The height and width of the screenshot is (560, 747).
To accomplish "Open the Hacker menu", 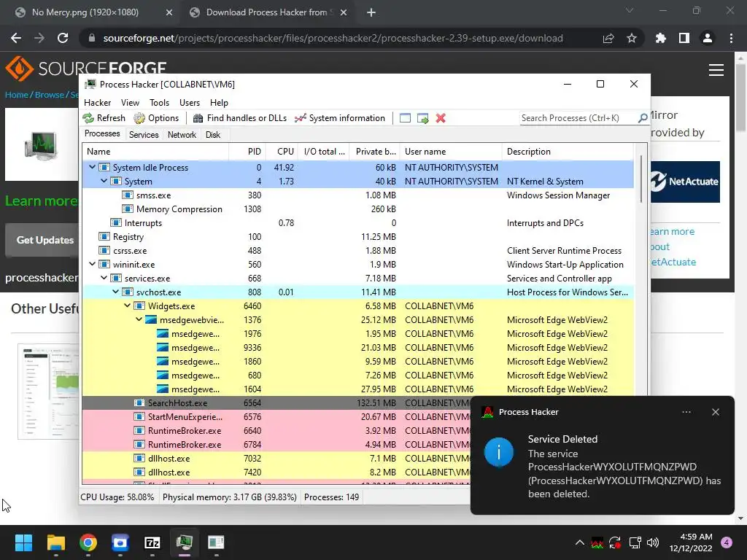I will 97,102.
